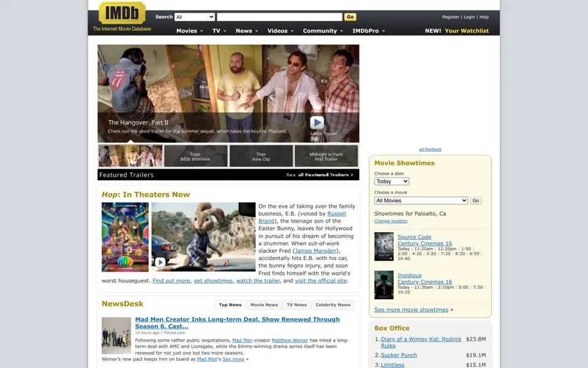The height and width of the screenshot is (368, 588).
Task: Click the Insidious poster
Action: (384, 285)
